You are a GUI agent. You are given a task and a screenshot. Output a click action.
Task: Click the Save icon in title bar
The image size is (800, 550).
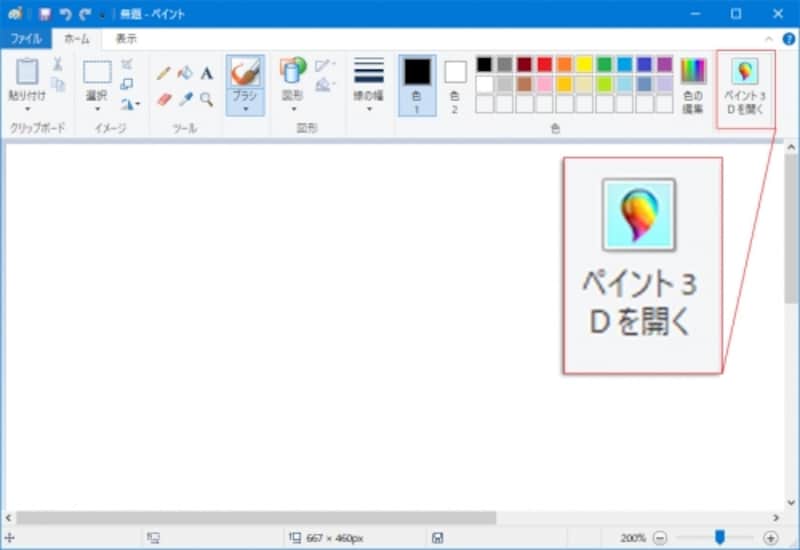(45, 14)
